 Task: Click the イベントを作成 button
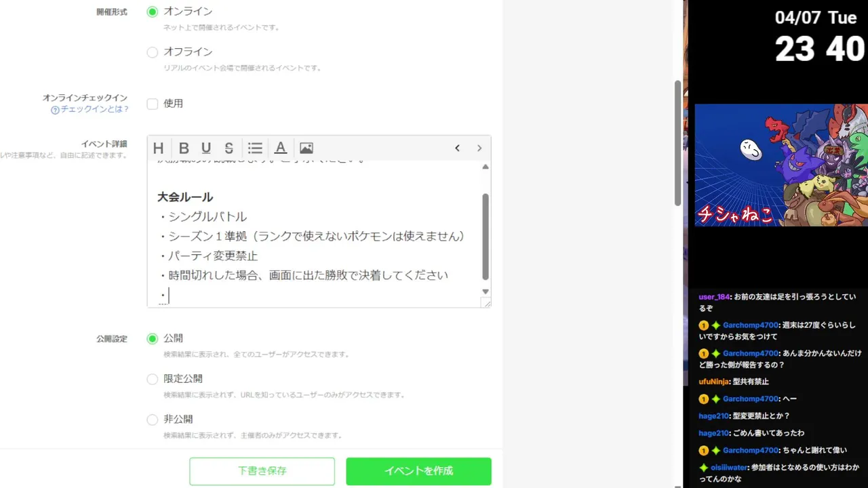coord(418,471)
